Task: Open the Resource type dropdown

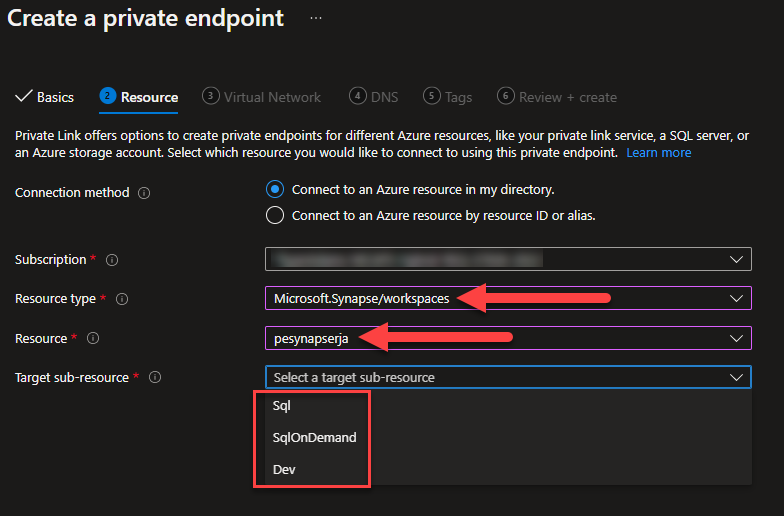Action: tap(508, 298)
